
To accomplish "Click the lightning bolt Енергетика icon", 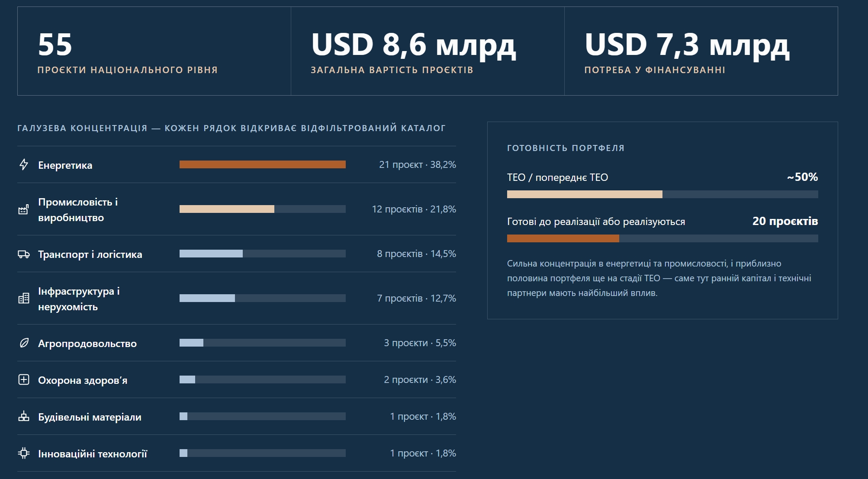I will click(x=24, y=164).
